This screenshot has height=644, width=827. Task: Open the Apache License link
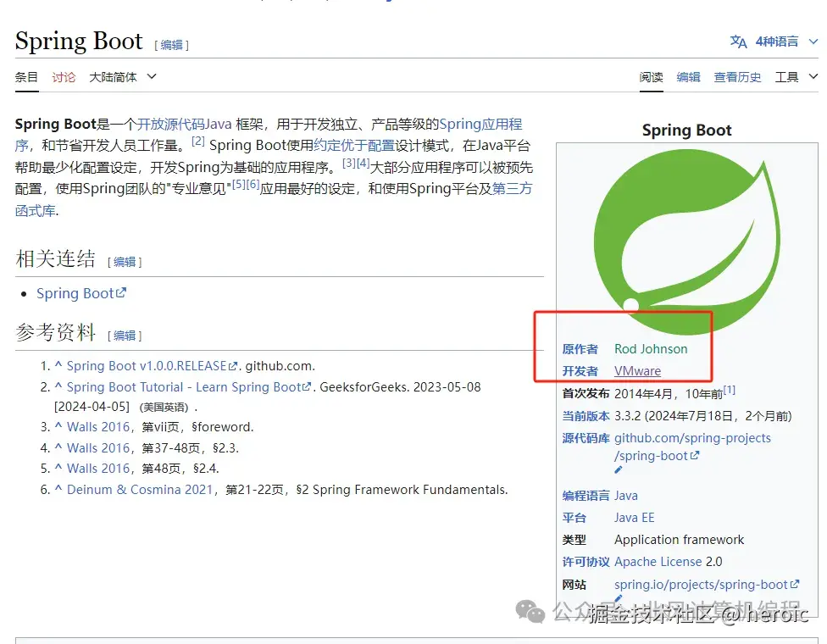coord(658,563)
